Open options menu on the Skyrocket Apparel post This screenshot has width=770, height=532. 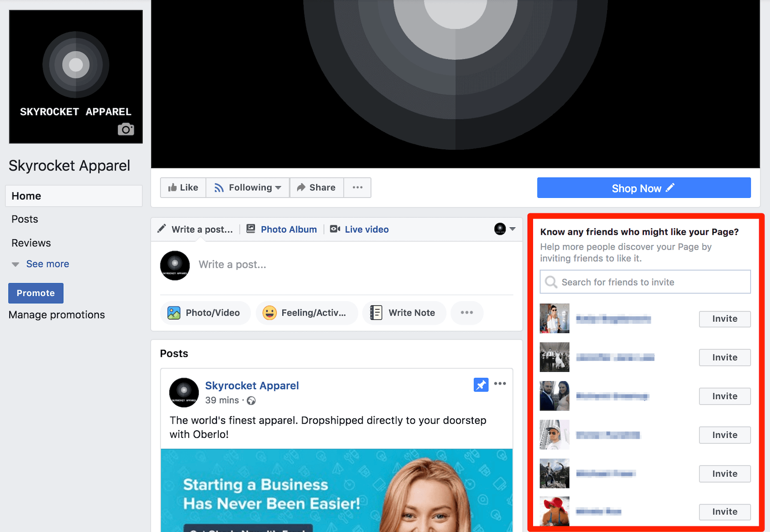[x=500, y=384]
